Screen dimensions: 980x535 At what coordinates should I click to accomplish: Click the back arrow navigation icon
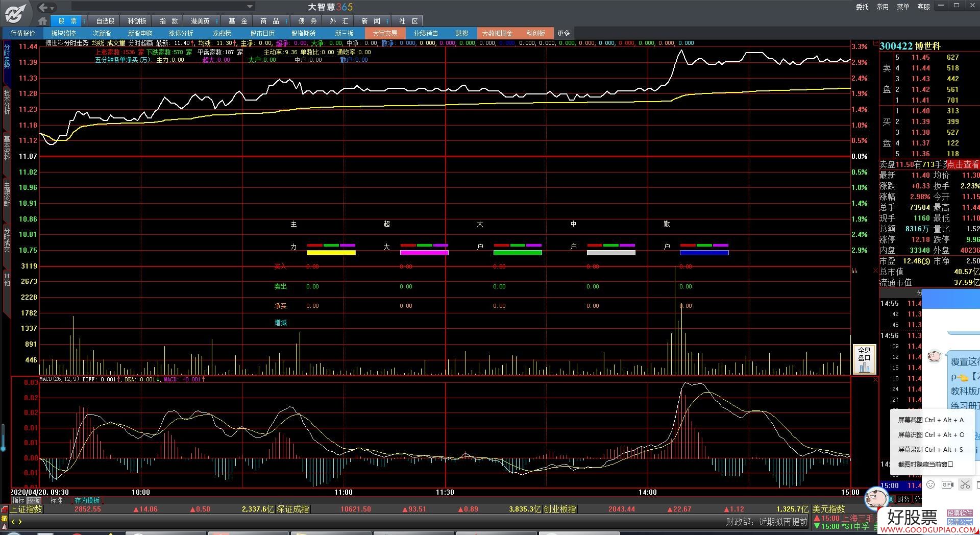click(x=43, y=7)
